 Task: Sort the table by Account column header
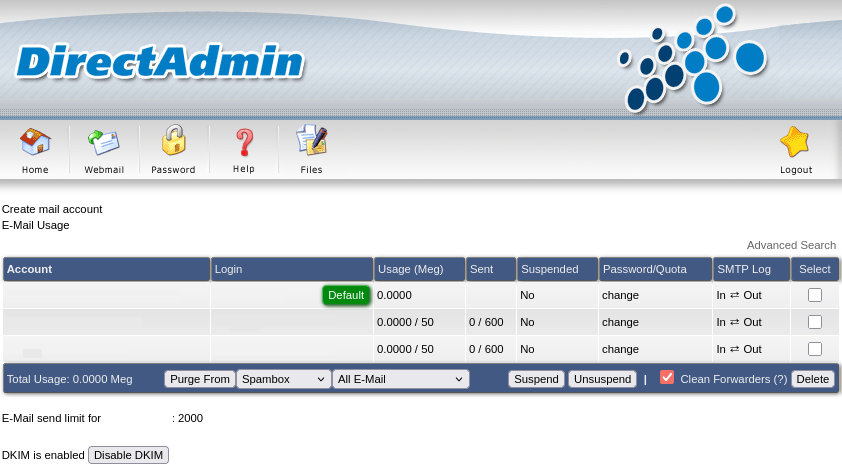coord(29,269)
